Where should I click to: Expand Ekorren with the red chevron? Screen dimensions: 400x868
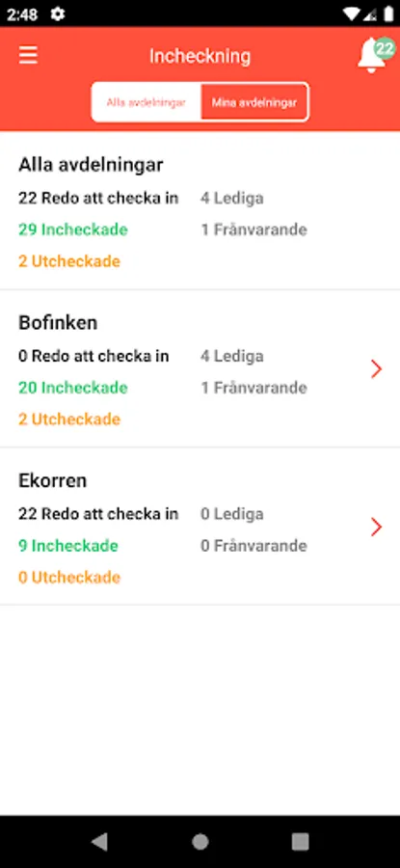point(376,527)
